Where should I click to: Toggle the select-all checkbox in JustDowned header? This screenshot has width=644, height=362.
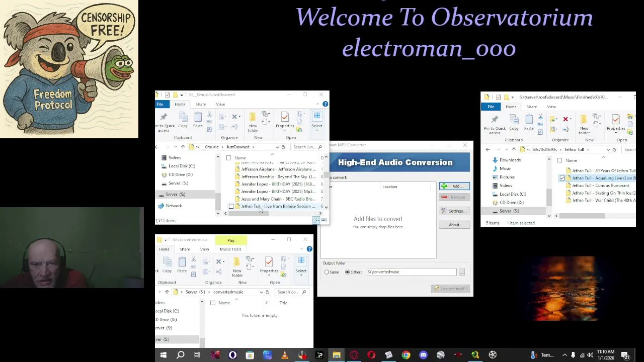(x=228, y=158)
